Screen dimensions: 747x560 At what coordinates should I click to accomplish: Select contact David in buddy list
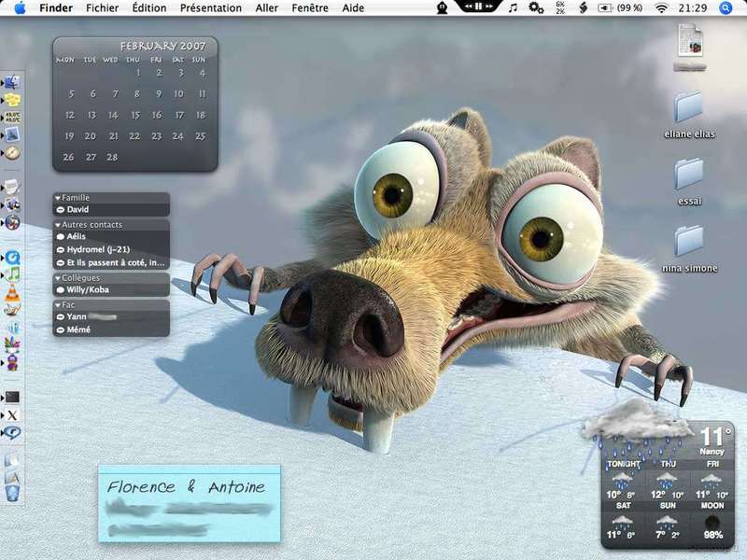click(111, 209)
